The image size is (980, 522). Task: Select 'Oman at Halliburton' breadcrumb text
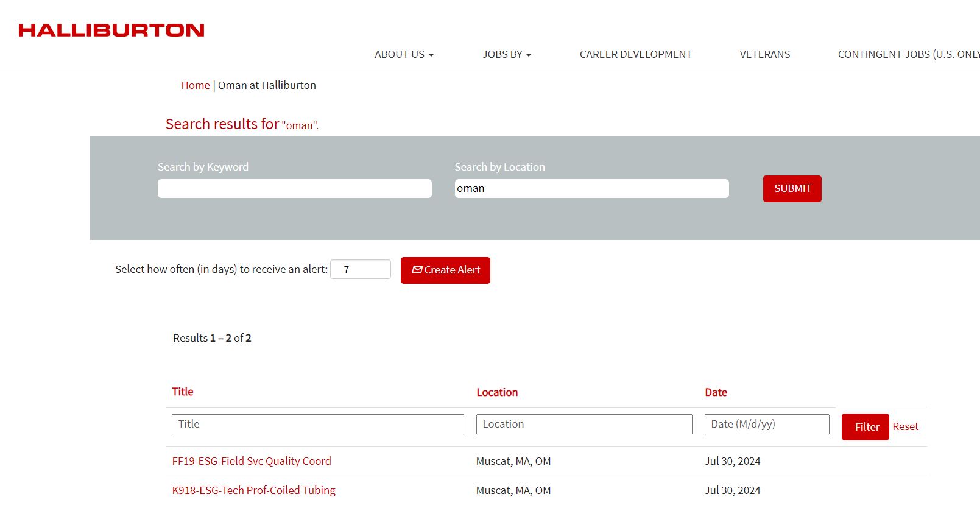267,85
